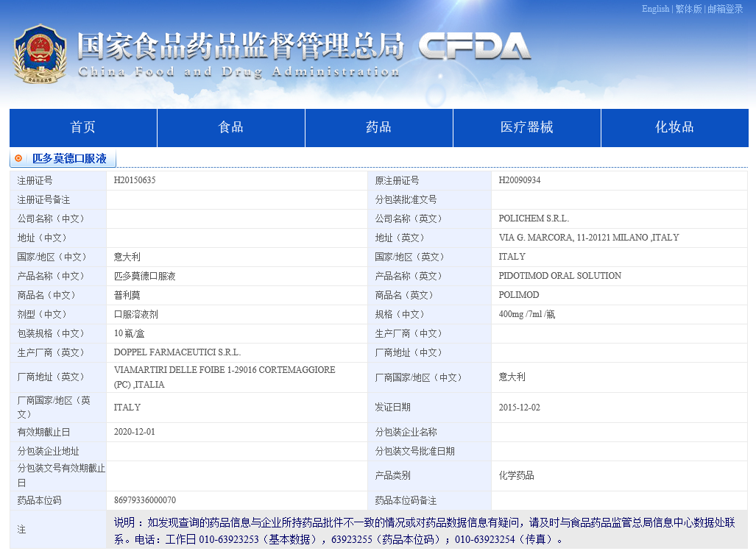
Task: Click Chinese trade name 普利莫
Action: click(x=127, y=295)
